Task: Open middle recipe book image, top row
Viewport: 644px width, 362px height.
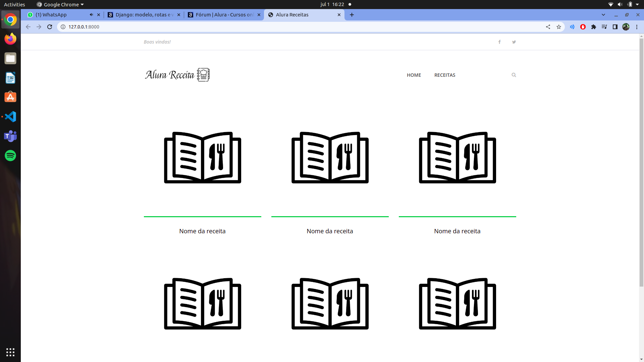Action: (x=330, y=158)
